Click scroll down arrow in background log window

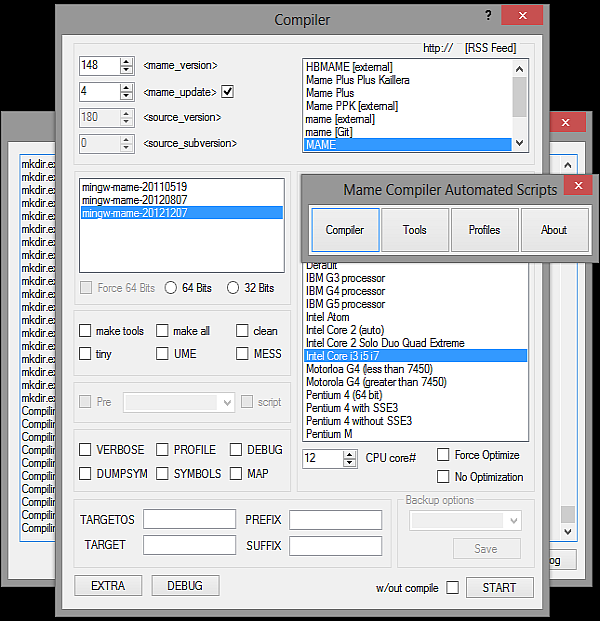[568, 531]
